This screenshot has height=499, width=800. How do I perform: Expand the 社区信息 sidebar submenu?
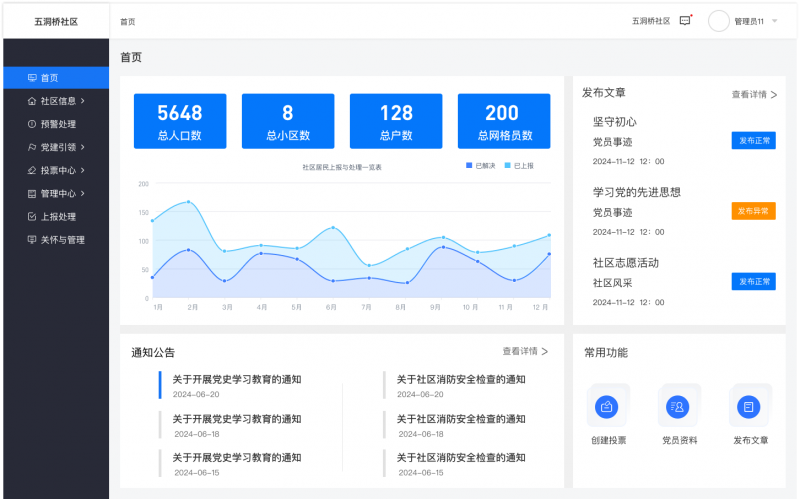pyautogui.click(x=83, y=101)
